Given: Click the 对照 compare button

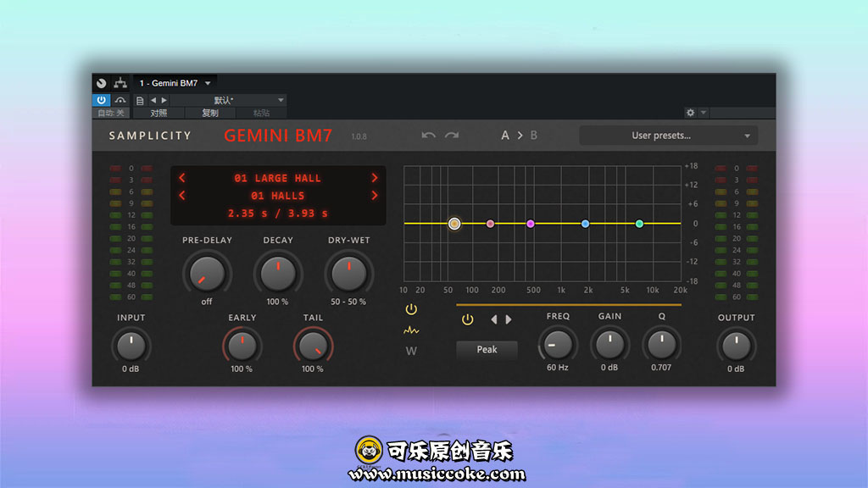Looking at the screenshot, I should (159, 113).
